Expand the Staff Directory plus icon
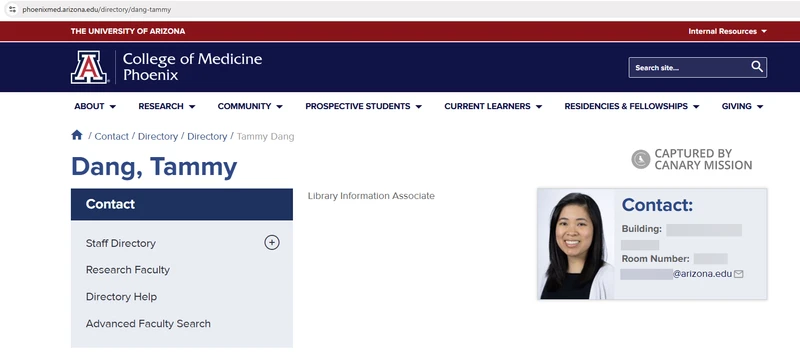 point(271,243)
